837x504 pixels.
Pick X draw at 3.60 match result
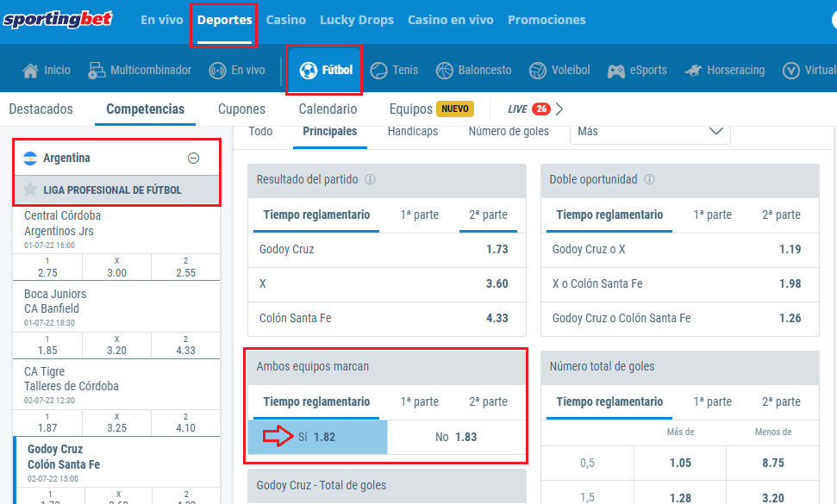coord(387,284)
